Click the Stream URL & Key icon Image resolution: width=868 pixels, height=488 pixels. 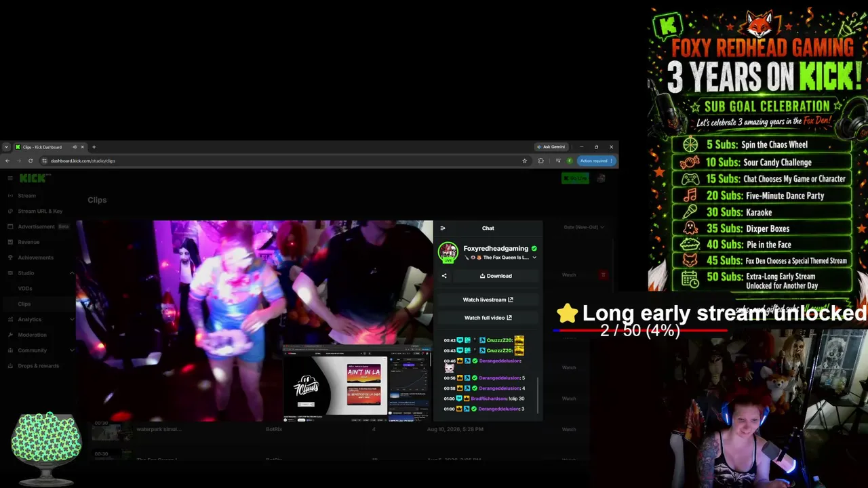coord(10,211)
